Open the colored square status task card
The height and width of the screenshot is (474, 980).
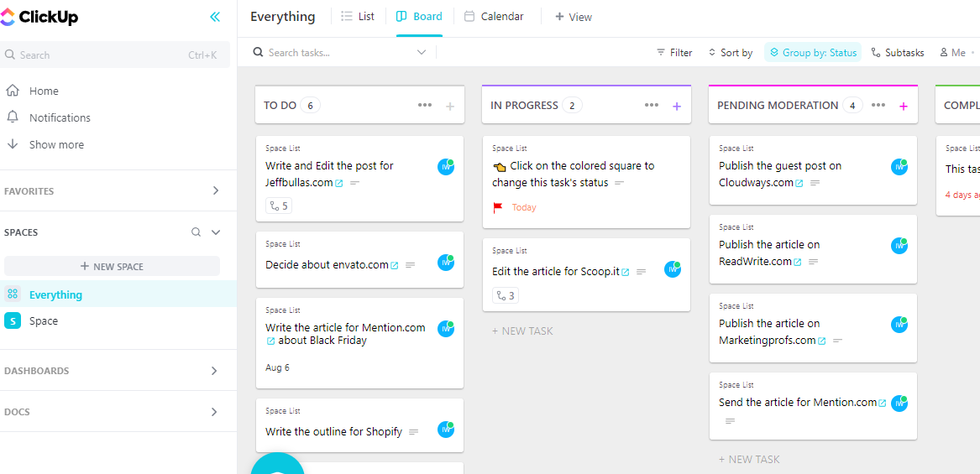pos(586,182)
